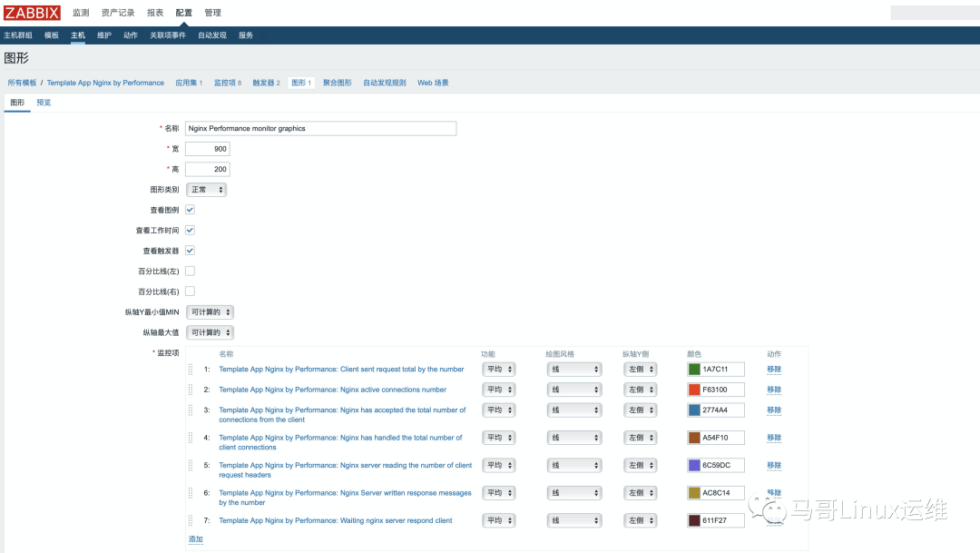Open the 纵轴Y最小值MIN dropdown
Image resolution: width=980 pixels, height=553 pixels.
pyautogui.click(x=210, y=312)
